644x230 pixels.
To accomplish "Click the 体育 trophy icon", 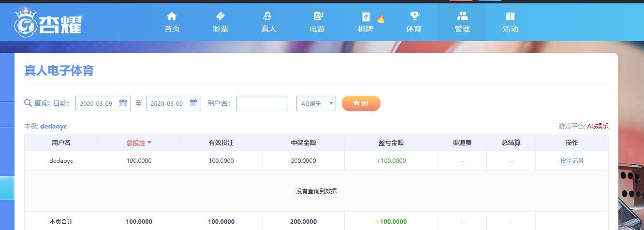I will pos(414,16).
